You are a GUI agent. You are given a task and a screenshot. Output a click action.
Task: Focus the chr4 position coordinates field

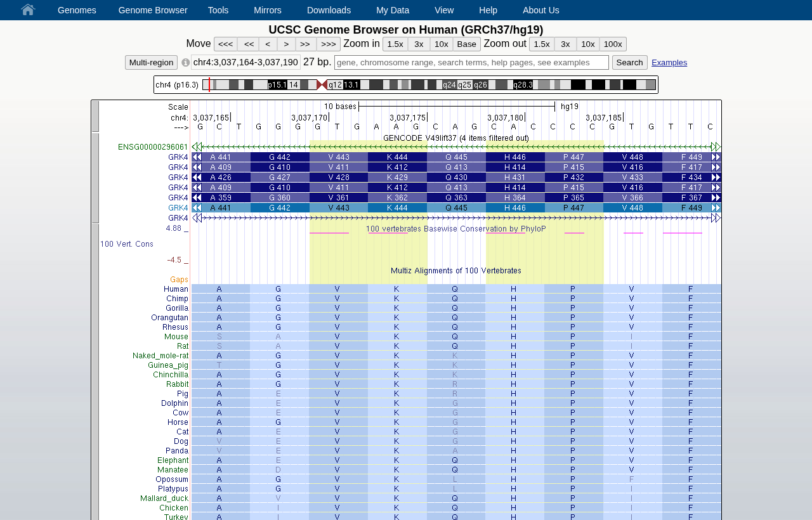click(x=246, y=62)
